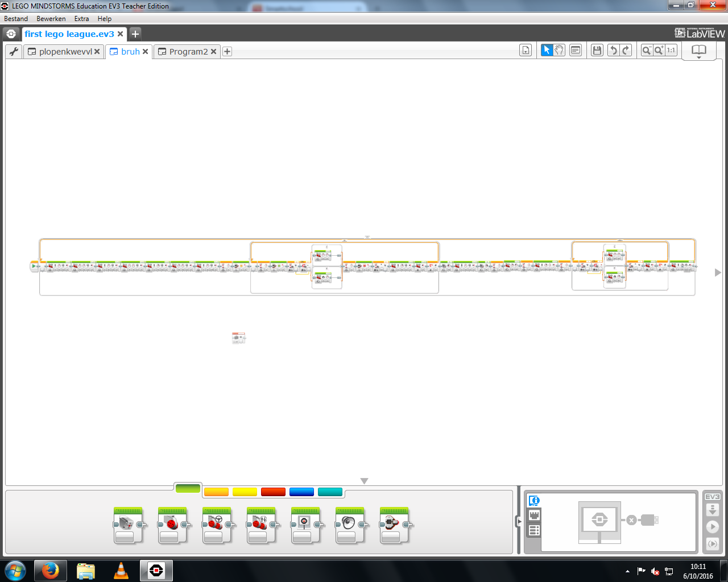Select the teal My Blocks palette

[x=330, y=492]
